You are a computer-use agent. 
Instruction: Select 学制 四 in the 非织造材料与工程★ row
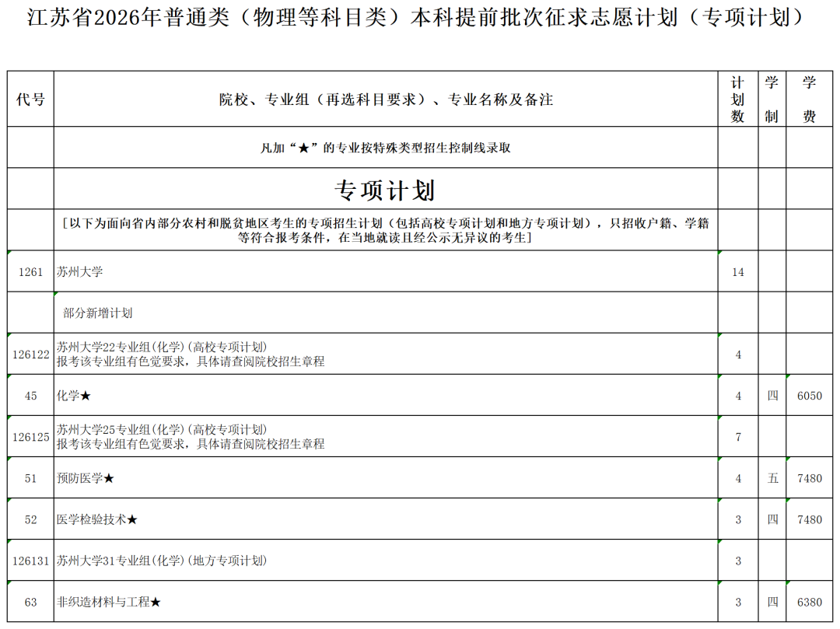772,601
